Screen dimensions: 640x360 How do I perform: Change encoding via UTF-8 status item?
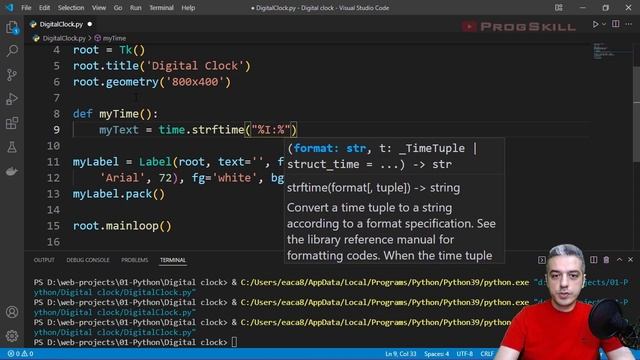[x=464, y=353]
